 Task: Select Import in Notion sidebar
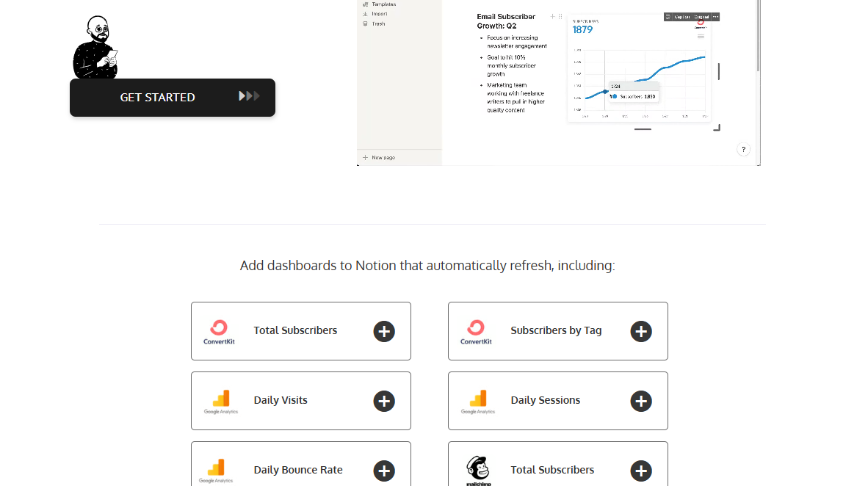pyautogui.click(x=379, y=14)
